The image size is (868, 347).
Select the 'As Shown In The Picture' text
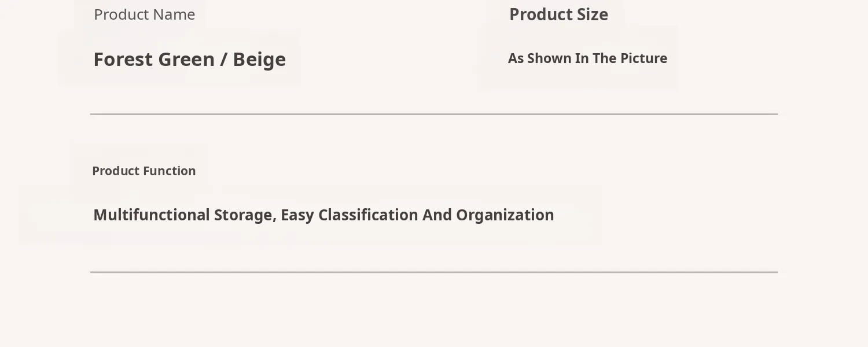pos(587,58)
